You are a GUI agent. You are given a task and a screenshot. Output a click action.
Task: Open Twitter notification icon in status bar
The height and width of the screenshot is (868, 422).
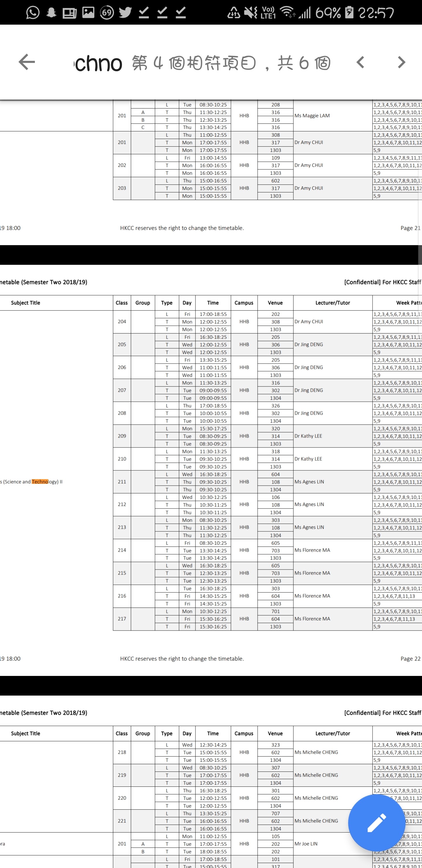pos(125,13)
